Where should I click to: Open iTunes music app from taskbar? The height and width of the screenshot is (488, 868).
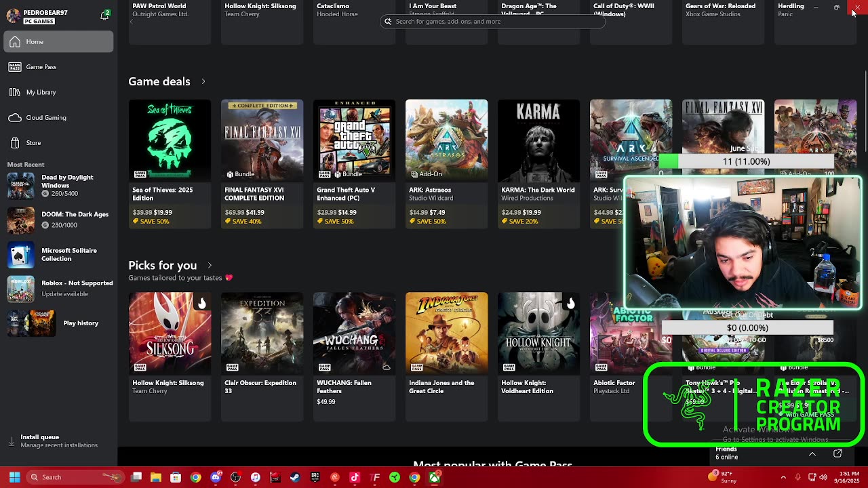255,477
